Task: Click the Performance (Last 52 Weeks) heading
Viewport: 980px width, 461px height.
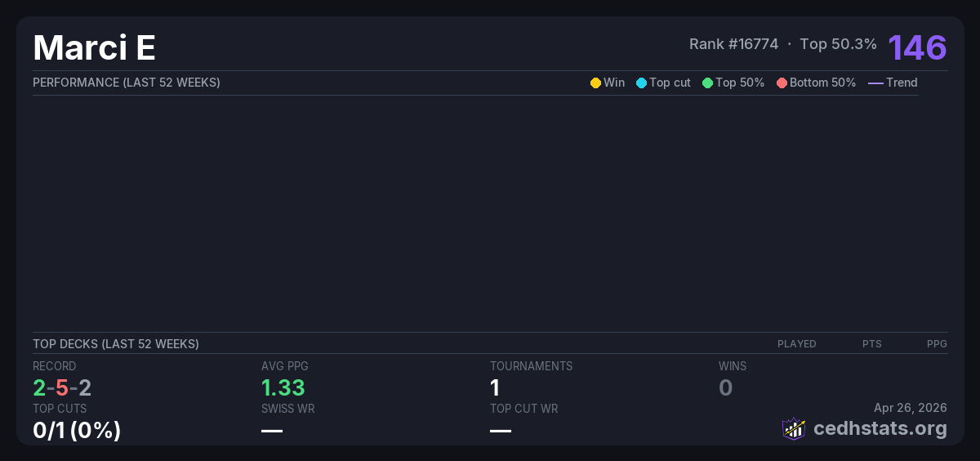Action: coord(127,83)
